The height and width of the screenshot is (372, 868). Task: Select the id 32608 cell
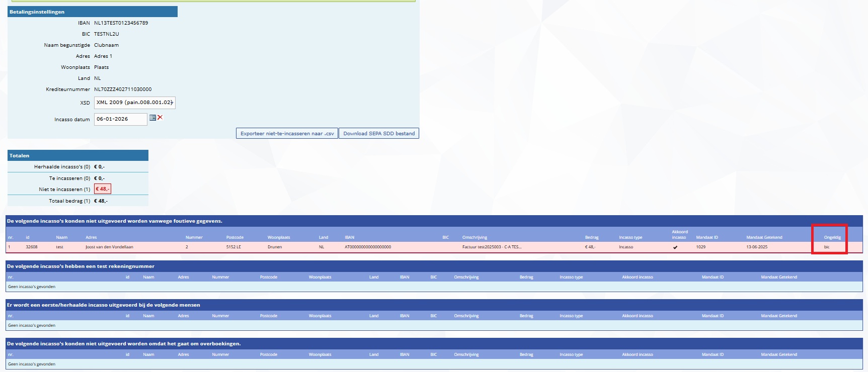[x=32, y=247]
